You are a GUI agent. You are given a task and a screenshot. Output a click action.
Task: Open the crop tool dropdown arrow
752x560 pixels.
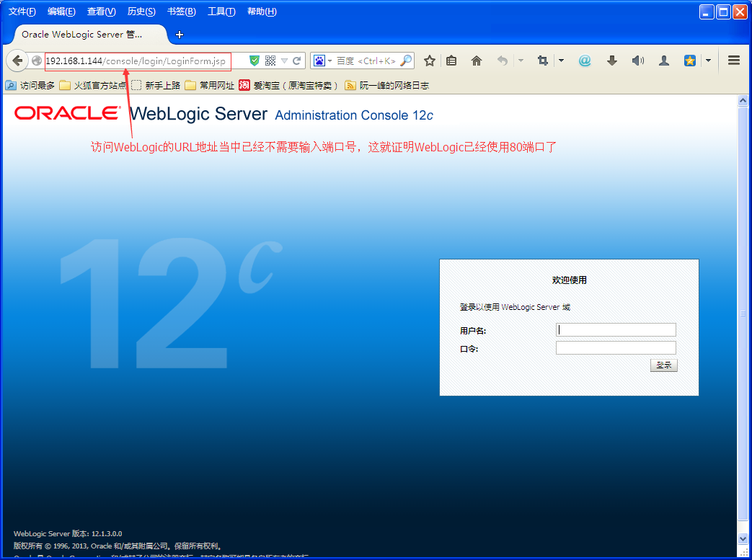(561, 61)
